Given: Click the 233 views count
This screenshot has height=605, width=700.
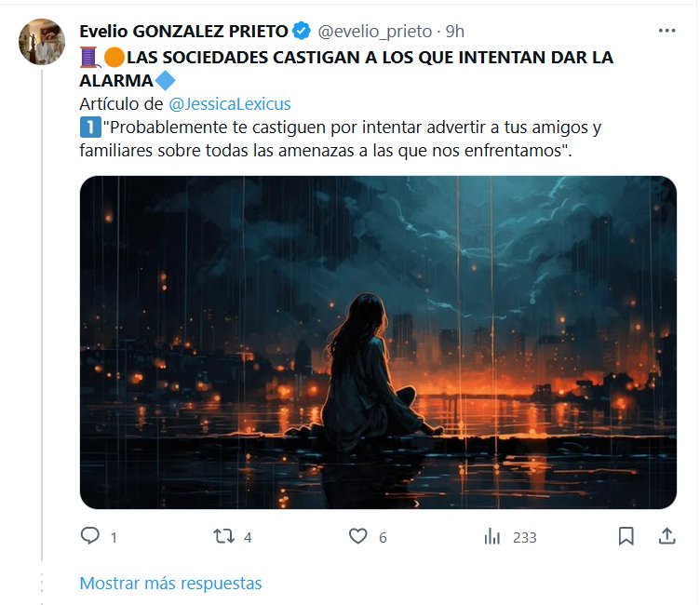Looking at the screenshot, I should [x=525, y=537].
